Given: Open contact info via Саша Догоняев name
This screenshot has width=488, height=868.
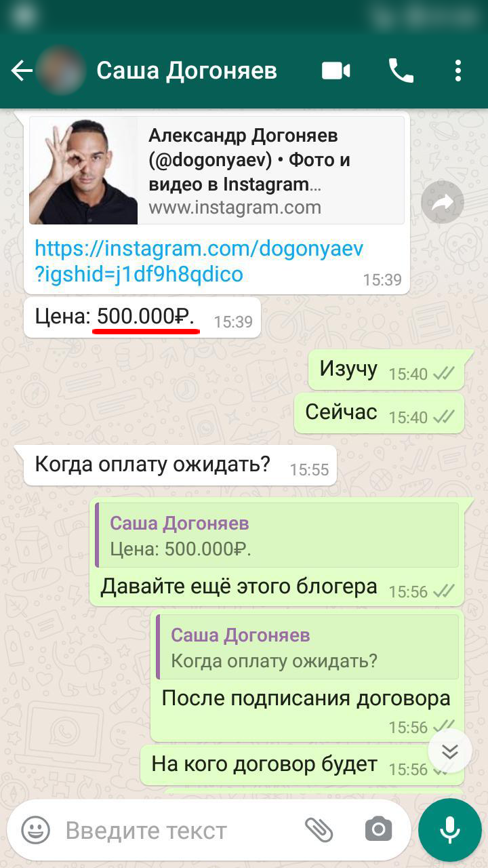Looking at the screenshot, I should pos(186,71).
